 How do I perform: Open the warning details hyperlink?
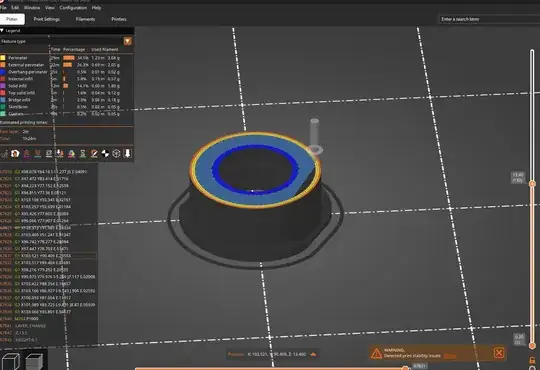[x=449, y=356]
